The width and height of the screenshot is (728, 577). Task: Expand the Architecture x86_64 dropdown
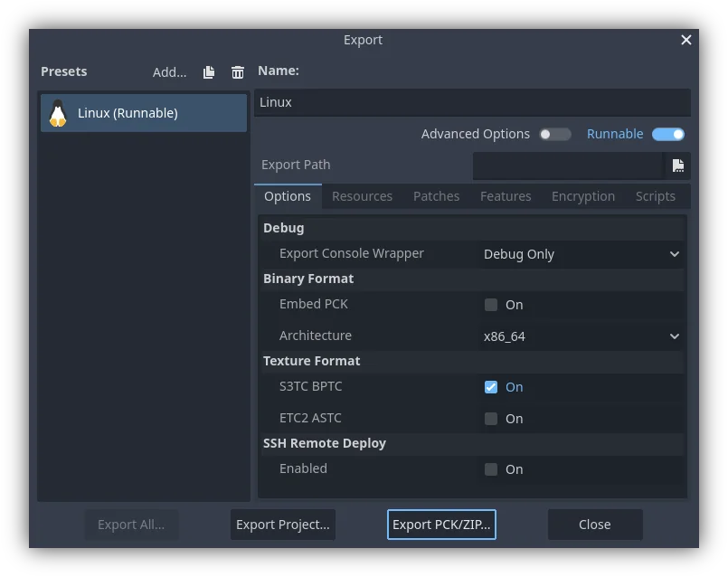(581, 336)
